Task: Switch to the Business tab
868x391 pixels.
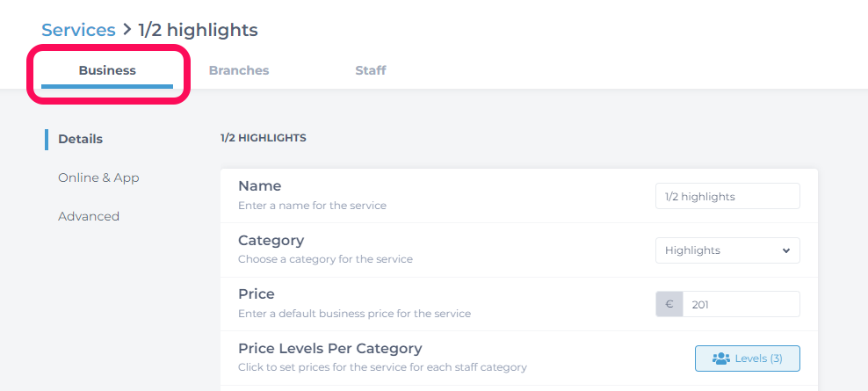Action: pos(107,71)
